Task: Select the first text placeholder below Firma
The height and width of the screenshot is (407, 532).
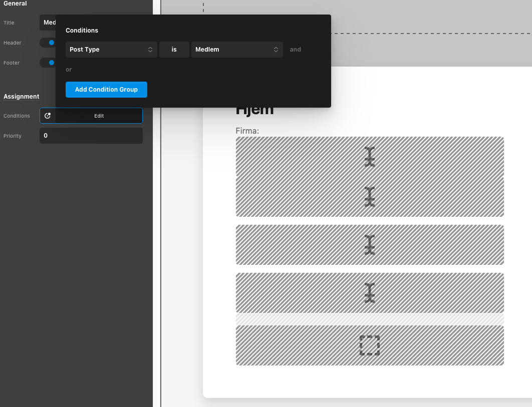Action: [x=370, y=157]
